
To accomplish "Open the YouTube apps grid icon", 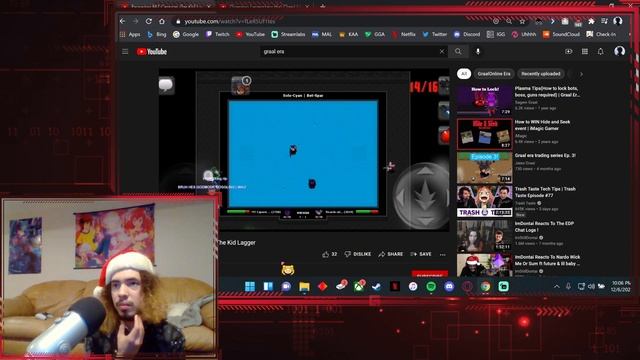I will (584, 51).
